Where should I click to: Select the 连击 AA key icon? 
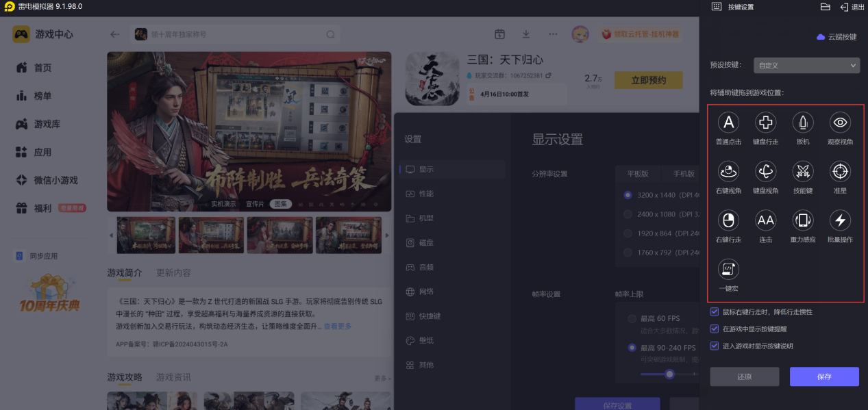click(x=765, y=220)
